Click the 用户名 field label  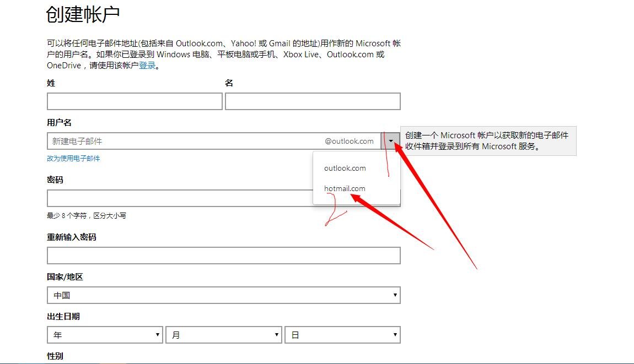click(60, 122)
